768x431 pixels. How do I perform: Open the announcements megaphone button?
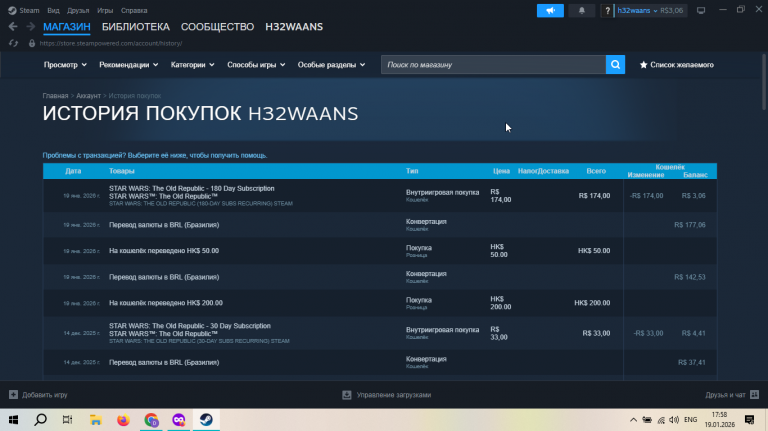[550, 10]
